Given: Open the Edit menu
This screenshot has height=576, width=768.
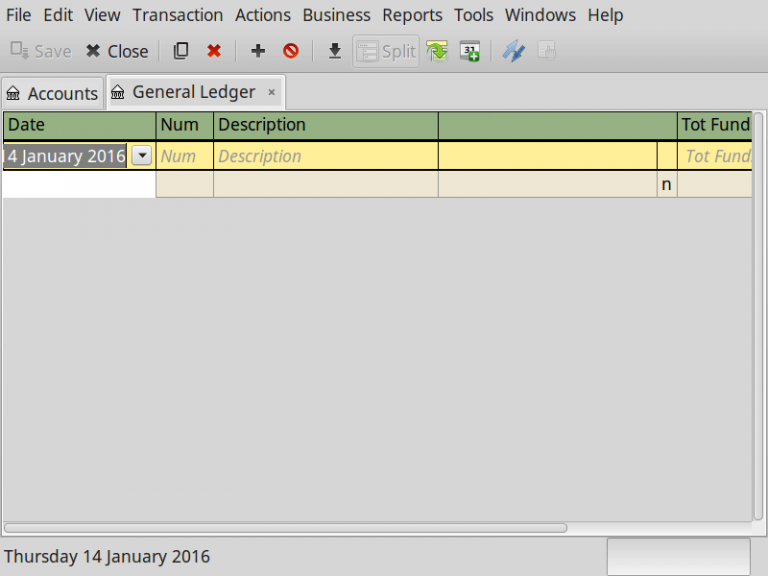Looking at the screenshot, I should tap(58, 15).
